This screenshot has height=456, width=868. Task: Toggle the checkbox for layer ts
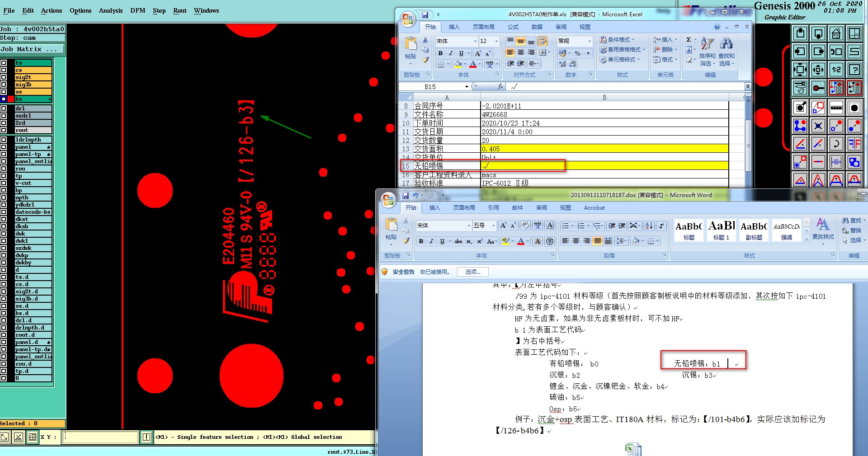click(x=4, y=63)
